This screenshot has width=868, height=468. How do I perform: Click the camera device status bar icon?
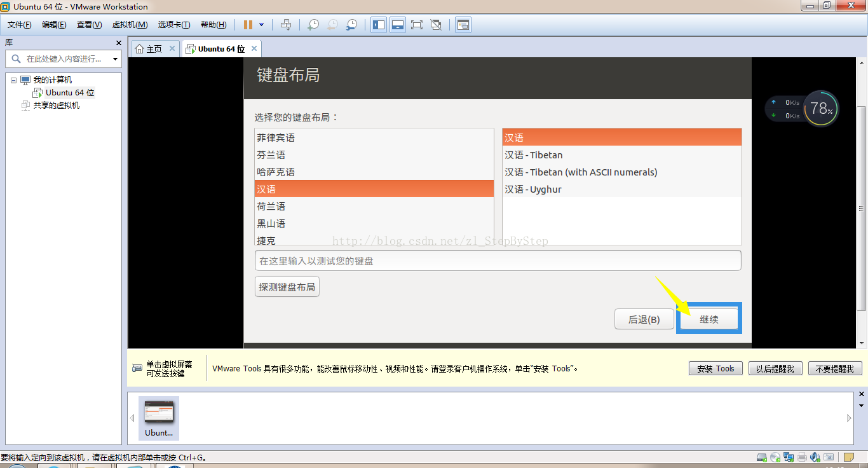(x=829, y=457)
